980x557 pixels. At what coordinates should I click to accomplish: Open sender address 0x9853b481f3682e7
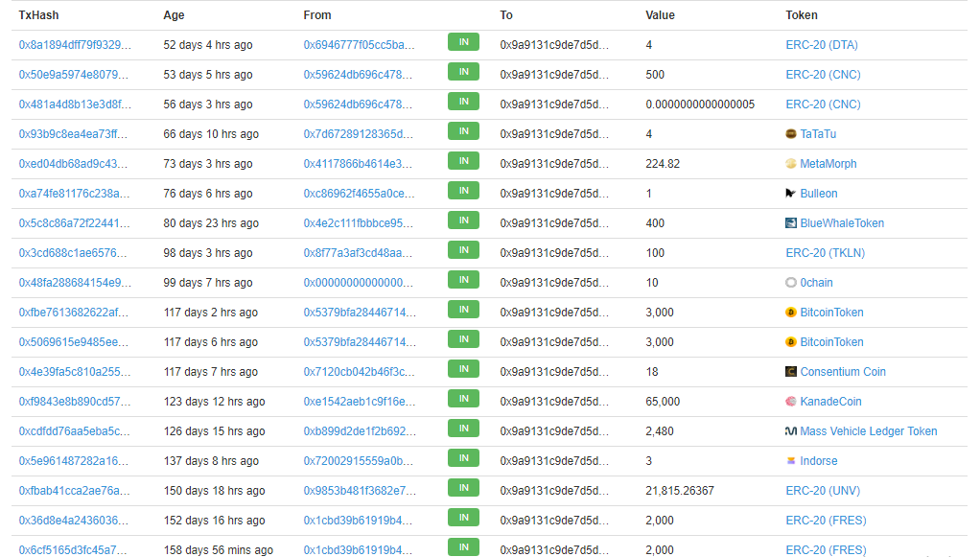click(360, 491)
